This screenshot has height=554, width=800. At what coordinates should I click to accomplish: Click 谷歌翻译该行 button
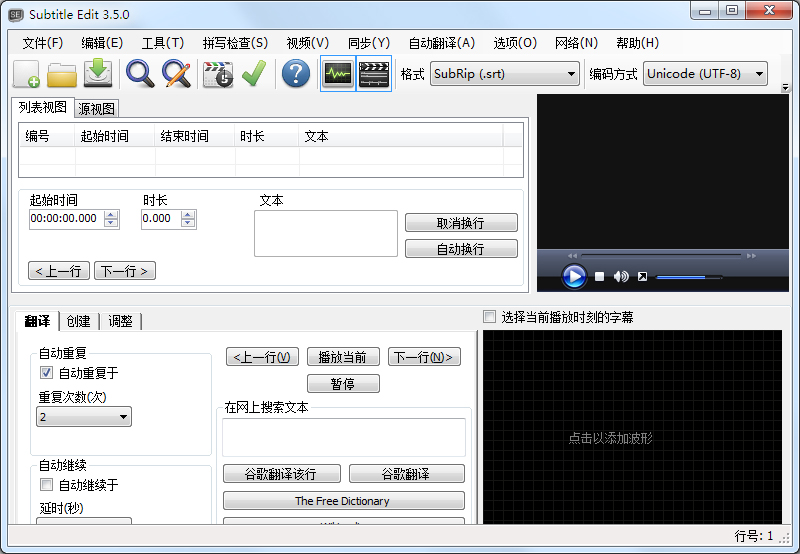click(282, 474)
